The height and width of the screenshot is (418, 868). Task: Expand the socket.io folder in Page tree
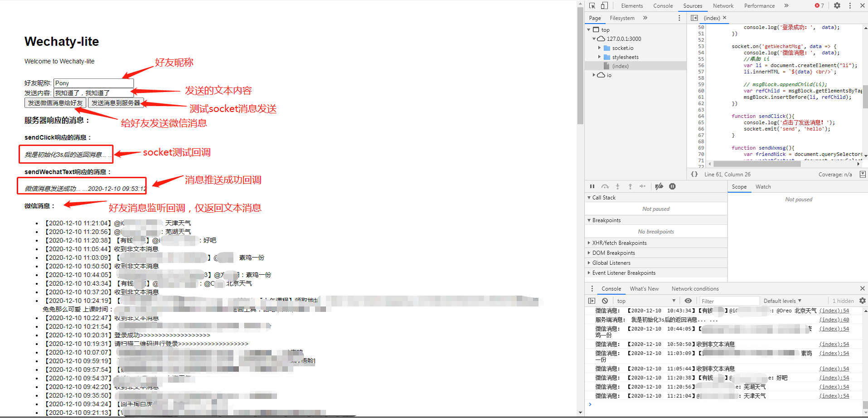click(x=600, y=48)
